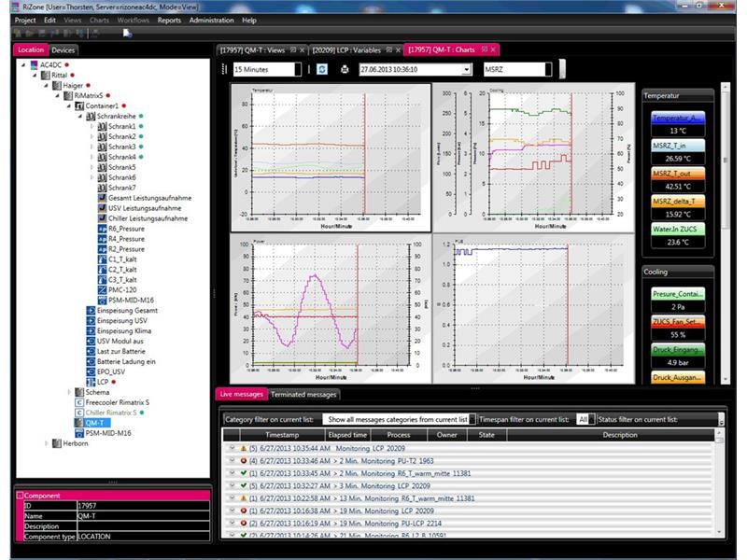Open the date and time dropdown

pyautogui.click(x=466, y=69)
